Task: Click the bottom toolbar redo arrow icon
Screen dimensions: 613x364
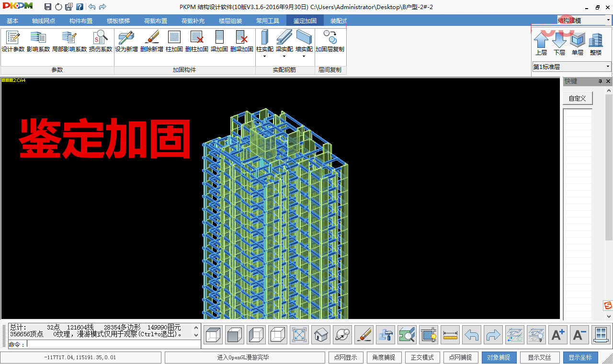Action: tap(493, 335)
